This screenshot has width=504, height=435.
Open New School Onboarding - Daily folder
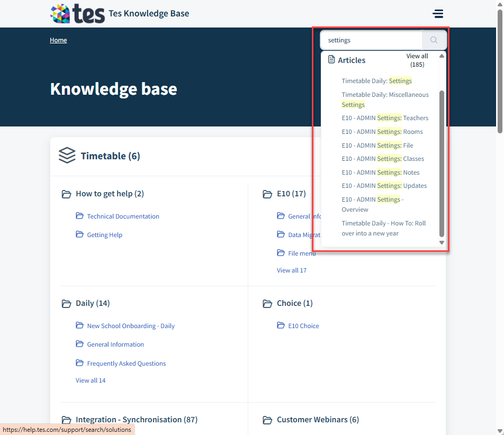131,326
